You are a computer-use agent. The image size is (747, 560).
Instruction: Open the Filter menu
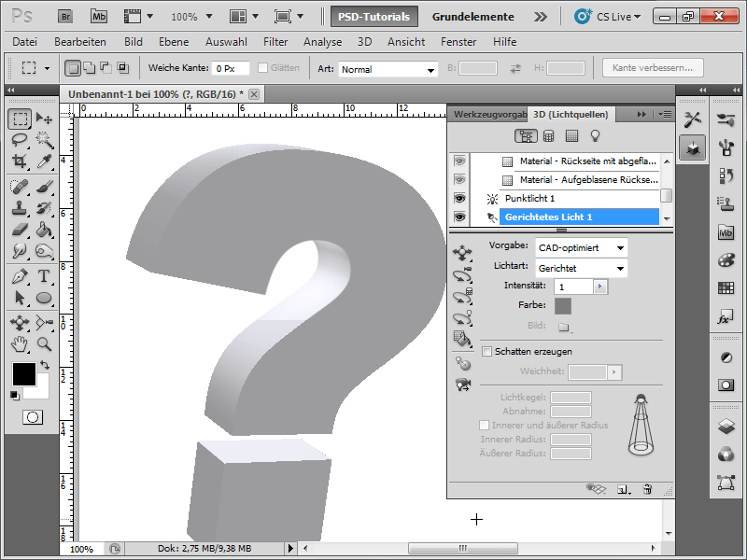(275, 42)
